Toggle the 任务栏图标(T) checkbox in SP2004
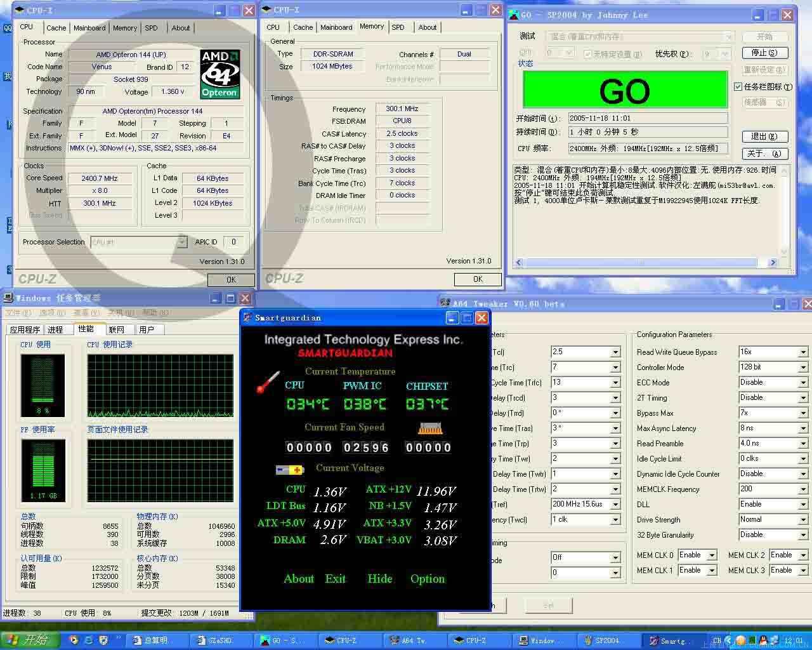Screen dimensions: 812x650 (x=738, y=86)
